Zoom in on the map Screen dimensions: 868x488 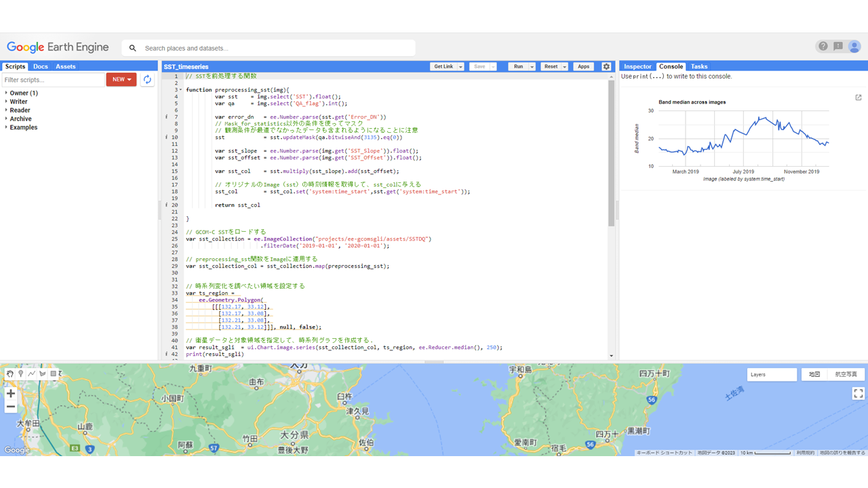[11, 394]
